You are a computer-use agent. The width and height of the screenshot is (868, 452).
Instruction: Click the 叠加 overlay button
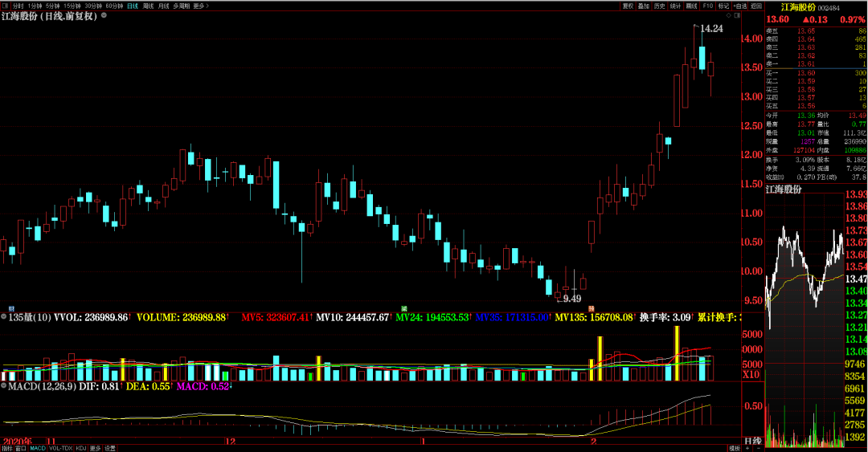pos(643,6)
